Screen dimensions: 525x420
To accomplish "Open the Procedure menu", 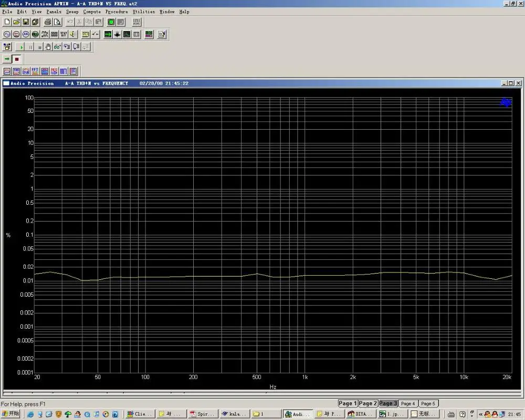I will pos(117,12).
